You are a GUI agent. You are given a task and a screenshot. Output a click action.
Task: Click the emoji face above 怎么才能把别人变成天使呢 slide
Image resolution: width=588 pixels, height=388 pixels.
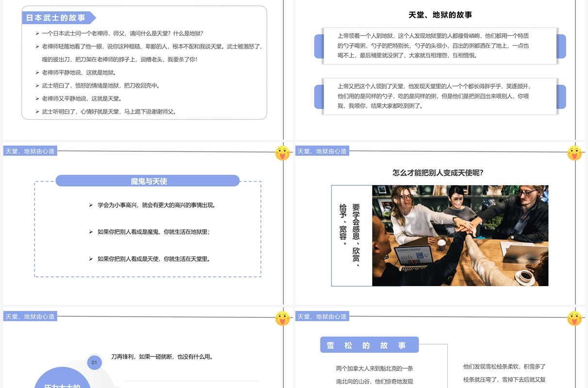point(574,153)
